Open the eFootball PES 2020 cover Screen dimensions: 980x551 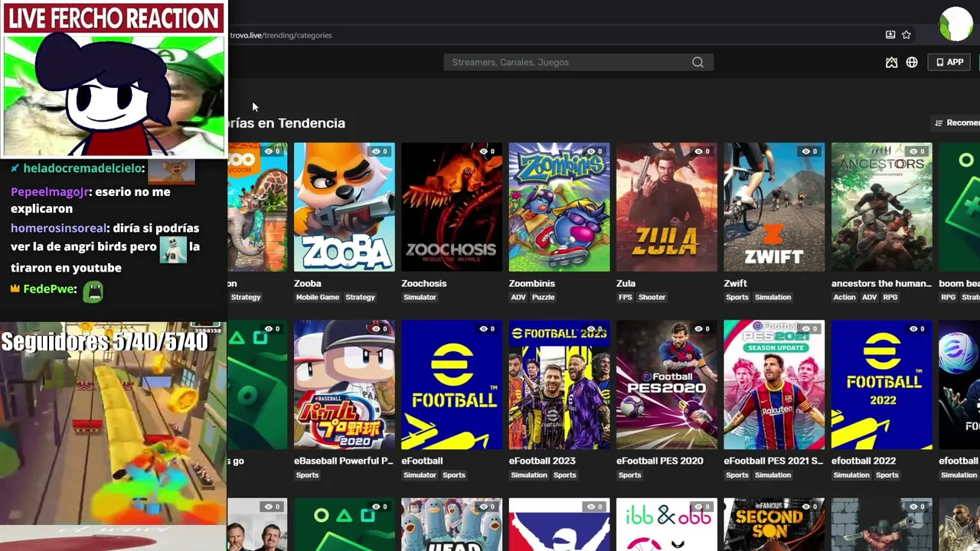click(667, 384)
